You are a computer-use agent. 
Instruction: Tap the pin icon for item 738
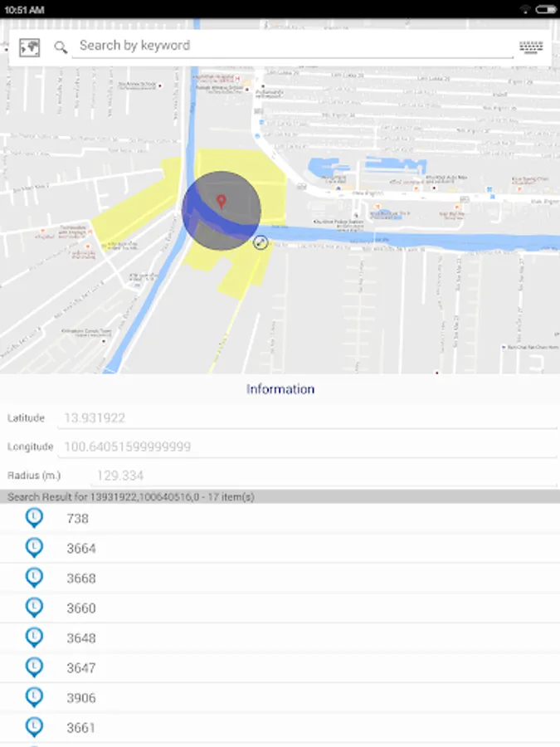[34, 518]
